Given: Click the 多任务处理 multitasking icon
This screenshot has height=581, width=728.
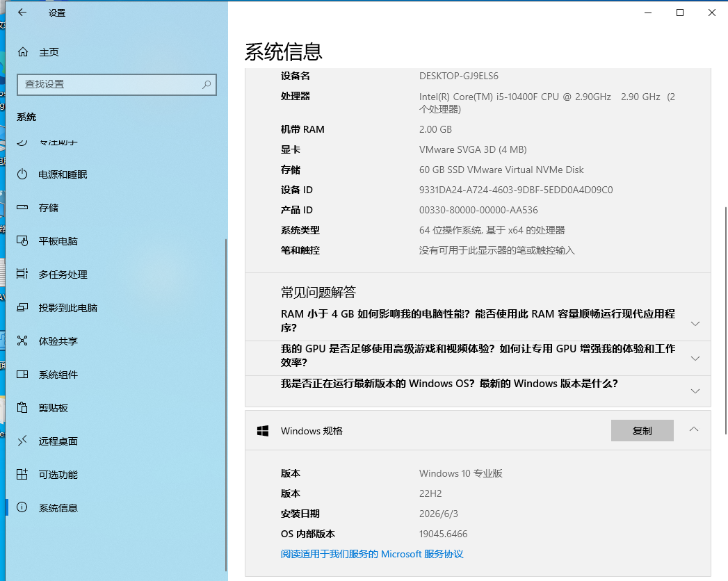Looking at the screenshot, I should pyautogui.click(x=22, y=274).
